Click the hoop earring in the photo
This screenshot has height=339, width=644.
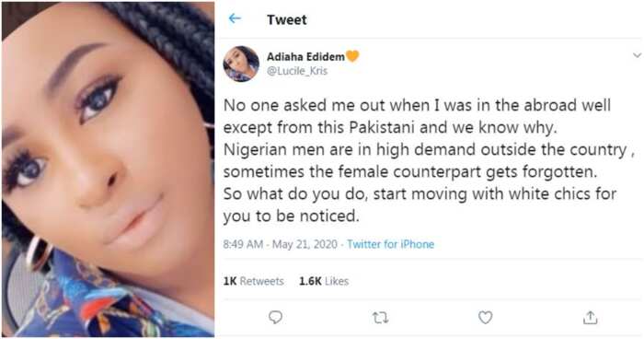pos(39,254)
